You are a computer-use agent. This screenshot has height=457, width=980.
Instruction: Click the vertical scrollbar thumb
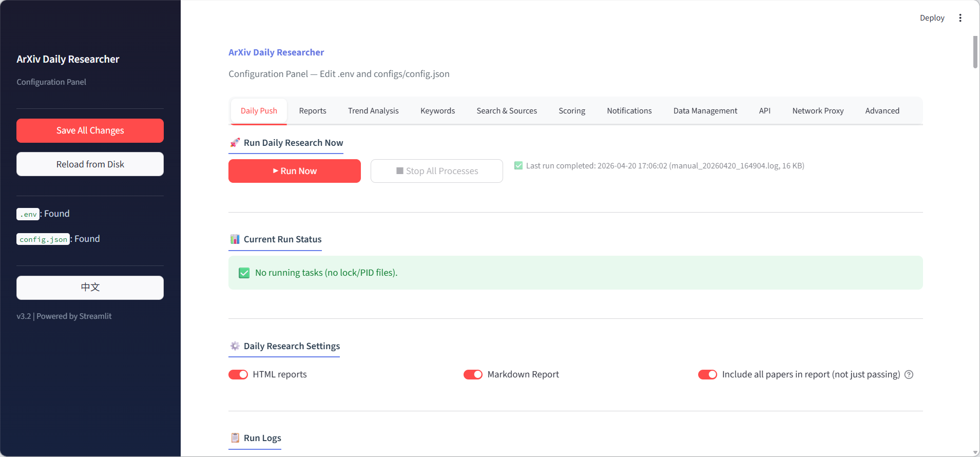975,51
